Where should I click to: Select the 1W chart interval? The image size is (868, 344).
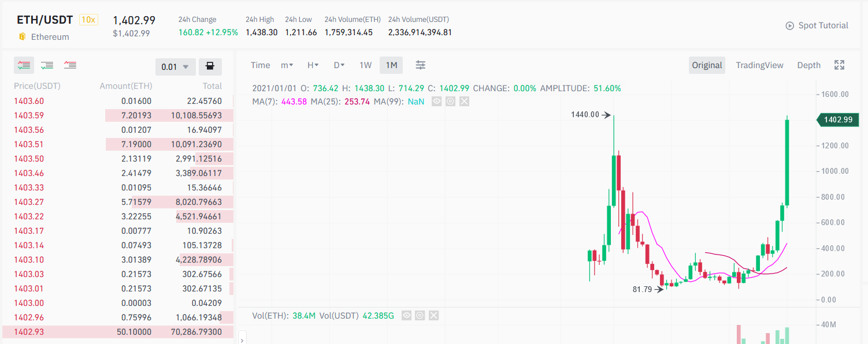click(365, 65)
